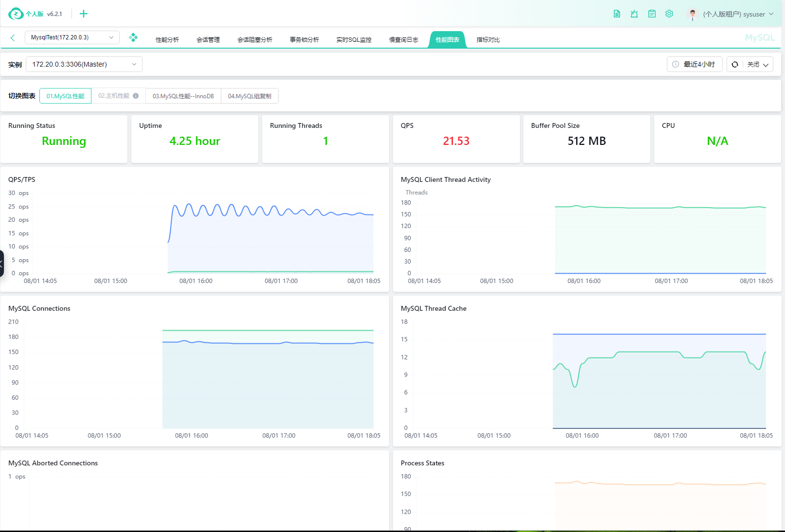Click the MySQL Thread Cache chart title
This screenshot has height=532, width=785.
[433, 308]
